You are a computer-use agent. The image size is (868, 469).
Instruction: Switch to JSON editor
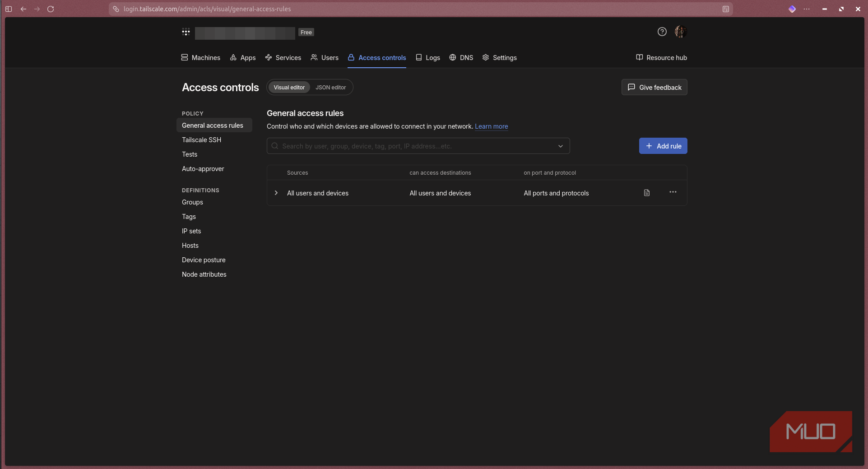click(x=330, y=88)
